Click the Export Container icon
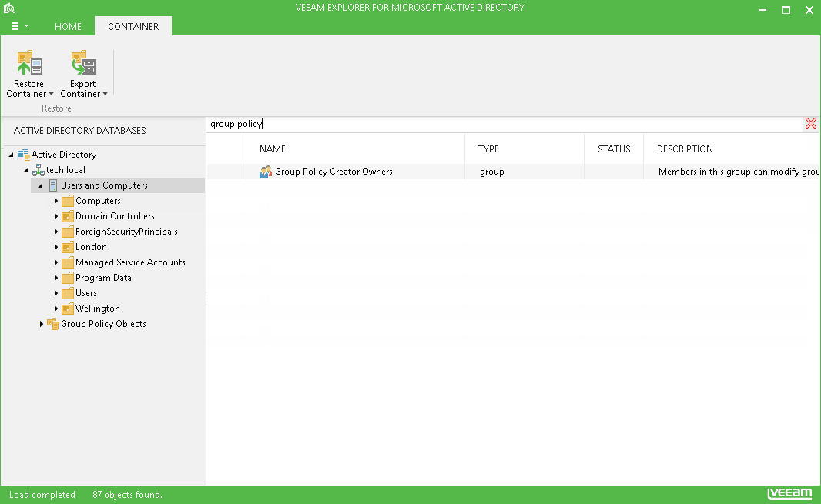The image size is (821, 504). 83,63
